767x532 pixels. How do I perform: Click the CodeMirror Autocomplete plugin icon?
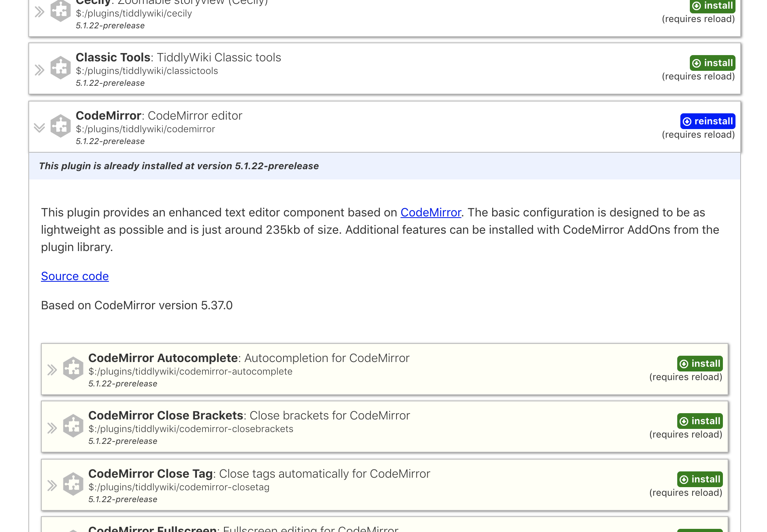click(x=73, y=368)
